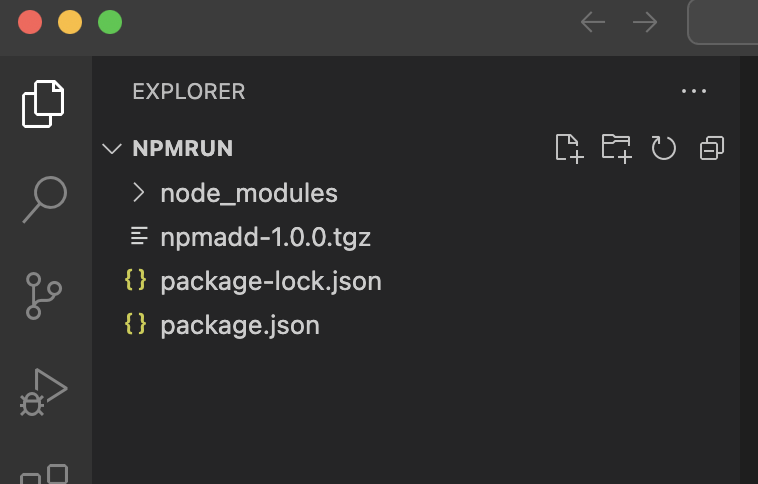Click the green maximize window button
This screenshot has width=758, height=484.
tap(110, 22)
